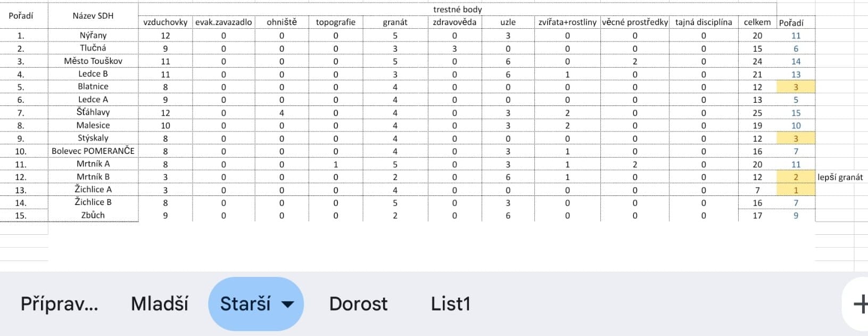The image size is (868, 336).
Task: Open the Starší tab dropdown arrow
Action: click(287, 304)
